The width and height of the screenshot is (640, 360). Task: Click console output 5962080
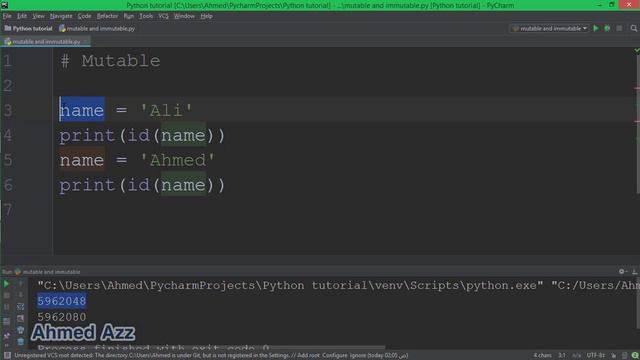point(62,317)
